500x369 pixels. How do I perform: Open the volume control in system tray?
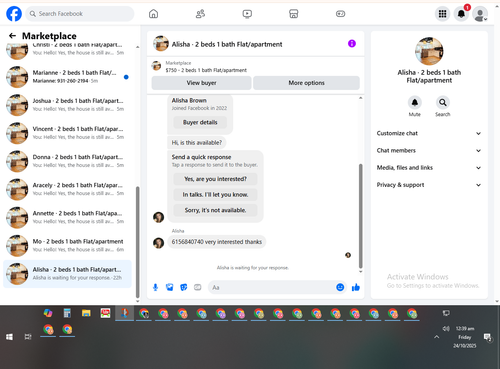click(446, 329)
